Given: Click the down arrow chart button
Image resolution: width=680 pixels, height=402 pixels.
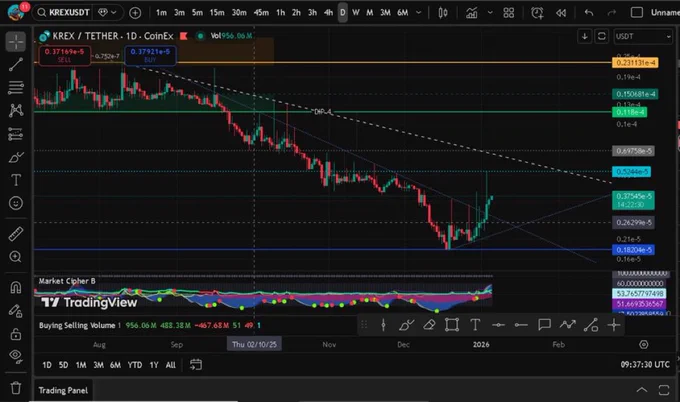Looking at the screenshot, I should [585, 36].
